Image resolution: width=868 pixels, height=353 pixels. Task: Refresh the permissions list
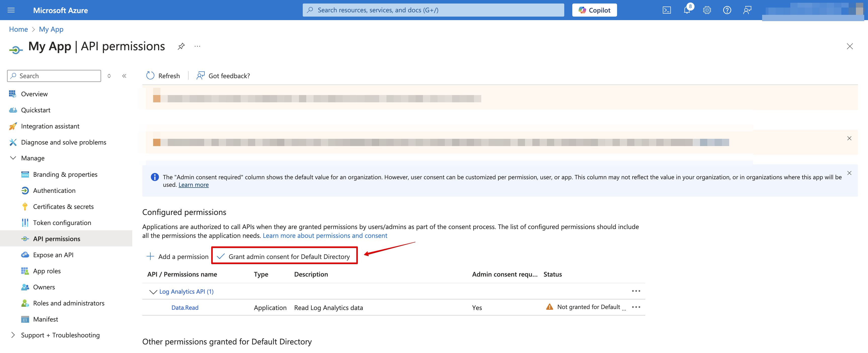[163, 76]
